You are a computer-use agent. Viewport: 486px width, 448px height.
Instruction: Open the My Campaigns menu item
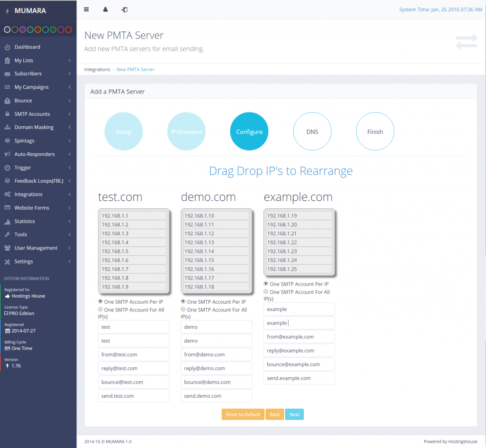[31, 87]
